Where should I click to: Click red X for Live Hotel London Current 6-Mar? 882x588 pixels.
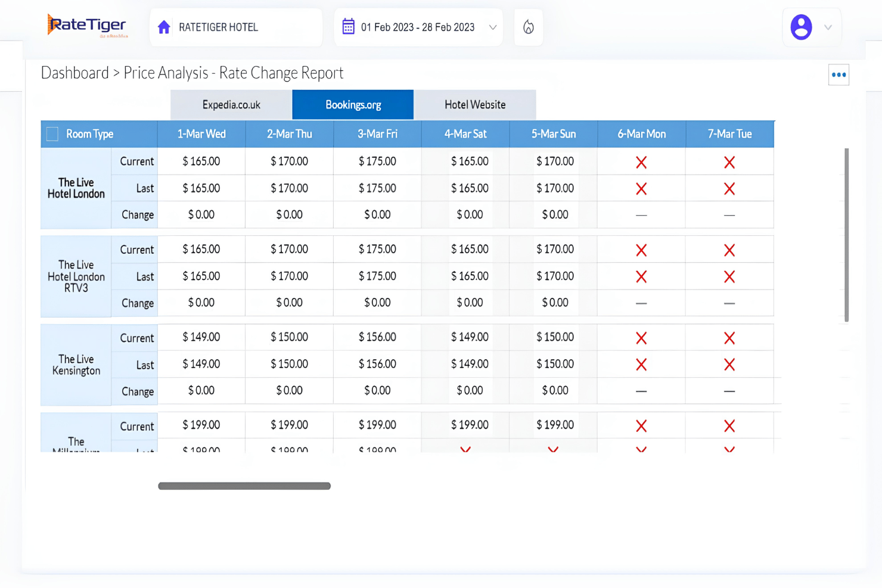click(x=641, y=162)
